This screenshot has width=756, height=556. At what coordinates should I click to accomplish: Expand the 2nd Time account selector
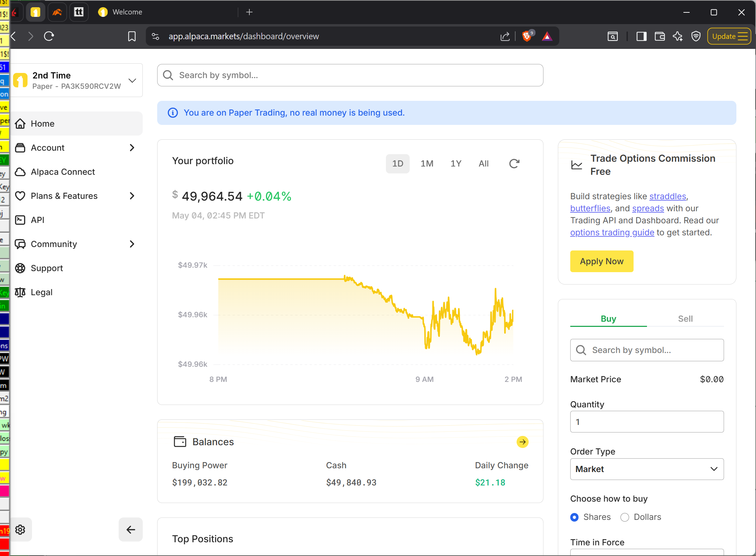pos(77,80)
